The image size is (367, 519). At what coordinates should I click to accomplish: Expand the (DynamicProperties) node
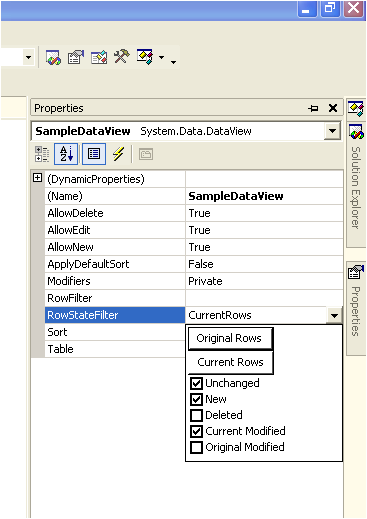tap(38, 178)
